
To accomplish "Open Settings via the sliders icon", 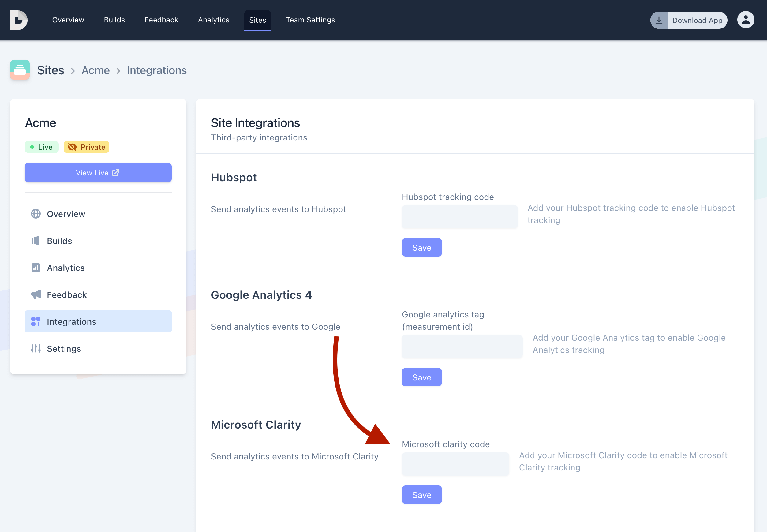I will (35, 348).
